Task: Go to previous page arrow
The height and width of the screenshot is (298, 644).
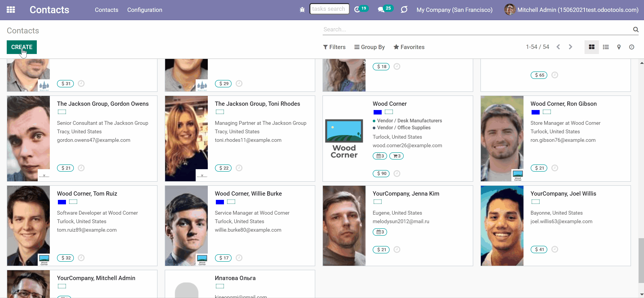Action: (558, 47)
